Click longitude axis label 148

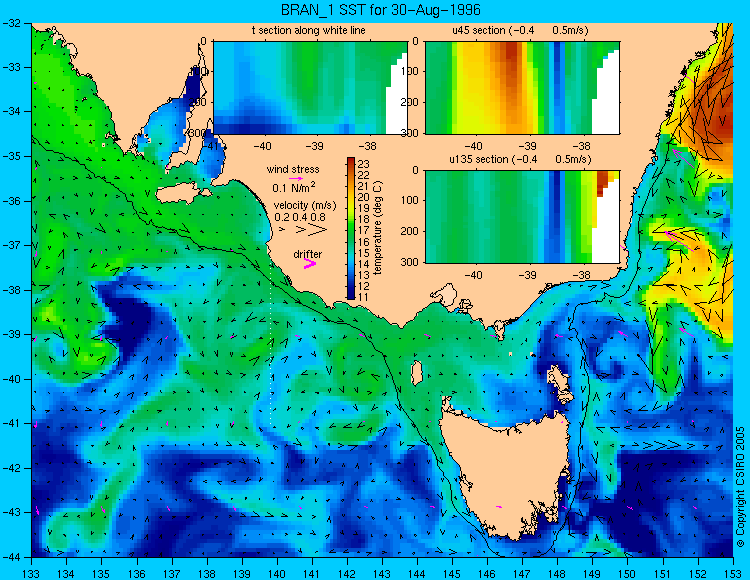[x=557, y=574]
